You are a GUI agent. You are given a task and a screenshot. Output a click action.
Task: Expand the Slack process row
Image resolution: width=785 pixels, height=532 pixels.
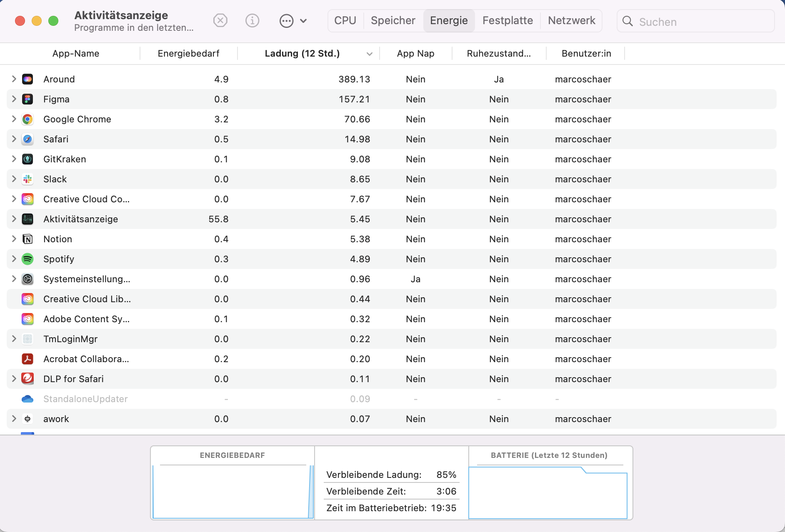[14, 179]
